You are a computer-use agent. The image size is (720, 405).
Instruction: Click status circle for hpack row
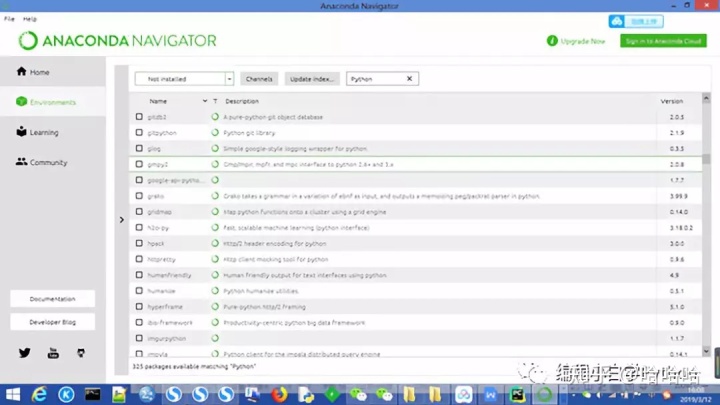215,243
